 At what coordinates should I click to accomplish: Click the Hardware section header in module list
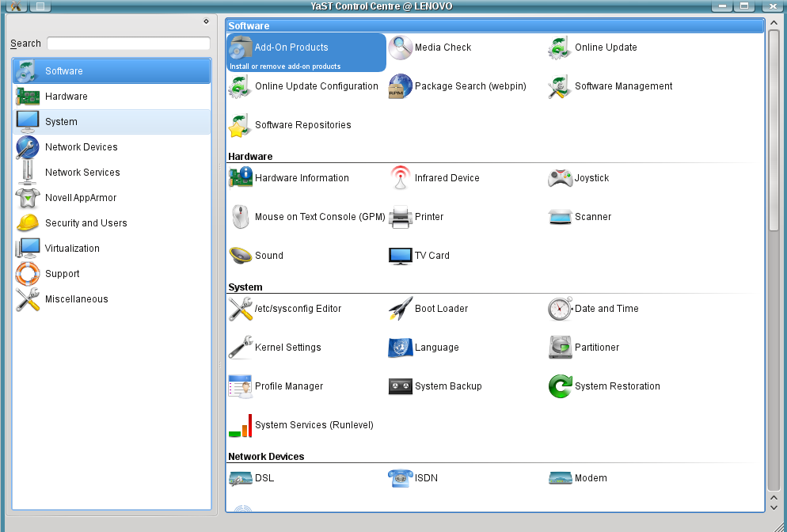[250, 157]
